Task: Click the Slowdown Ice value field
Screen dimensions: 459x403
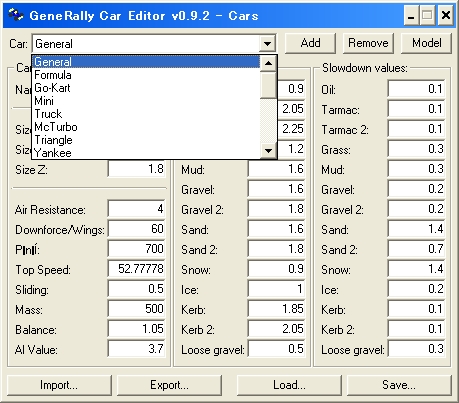Action: (417, 289)
